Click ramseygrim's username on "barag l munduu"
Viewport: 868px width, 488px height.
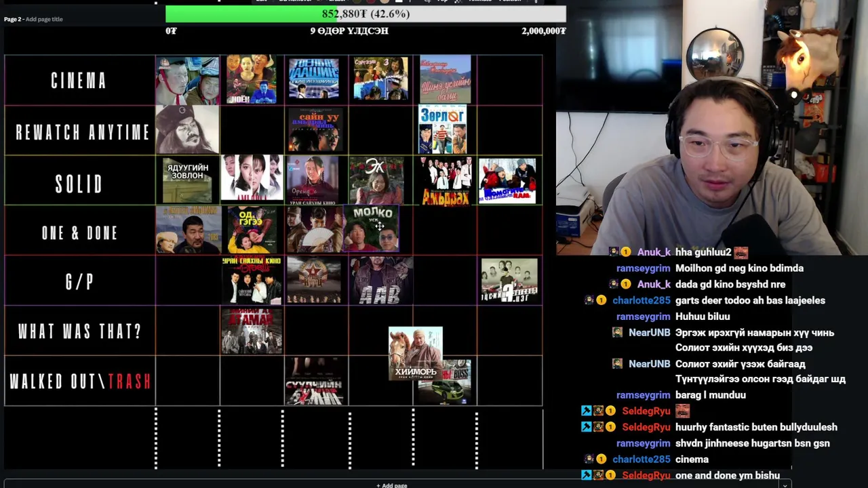pyautogui.click(x=643, y=395)
